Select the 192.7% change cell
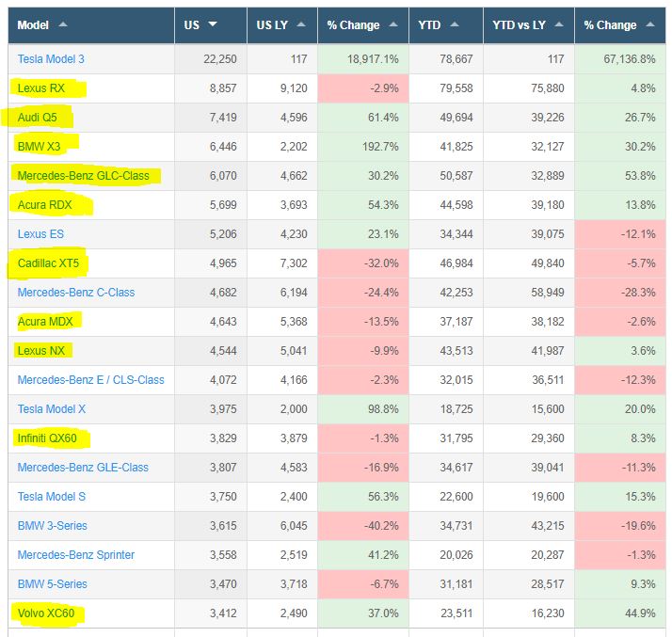The width and height of the screenshot is (672, 637). [x=363, y=146]
